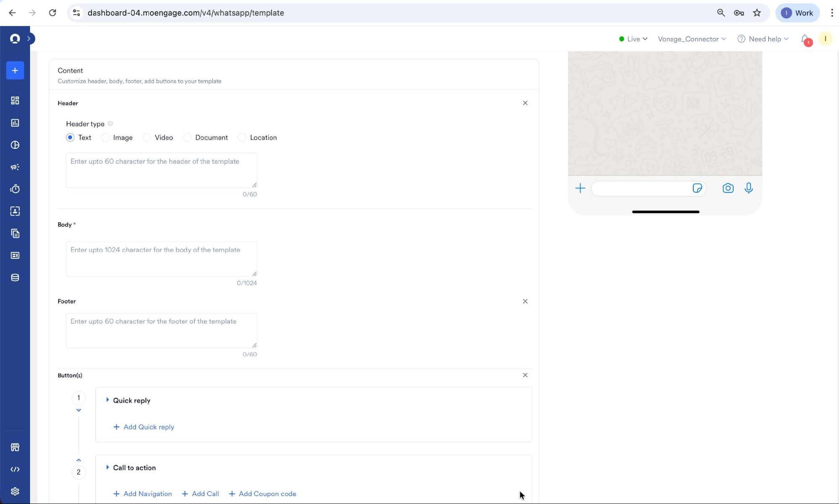
Task: Open the marketplace store icon in the sidebar
Action: coord(15,447)
